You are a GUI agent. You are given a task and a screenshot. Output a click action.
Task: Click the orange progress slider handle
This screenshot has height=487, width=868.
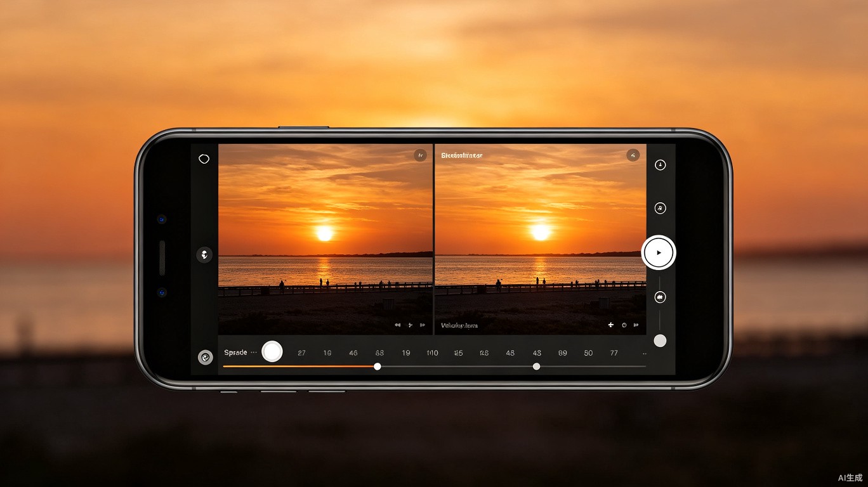click(x=378, y=367)
